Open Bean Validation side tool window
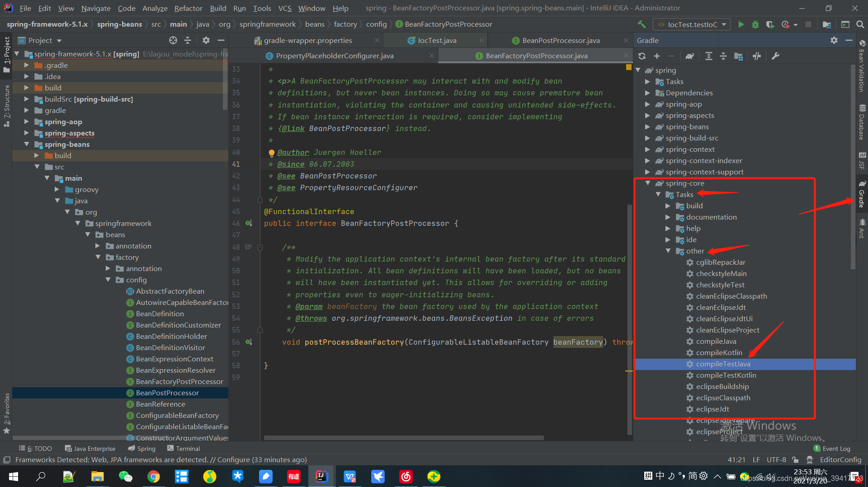This screenshot has height=487, width=868. 862,66
